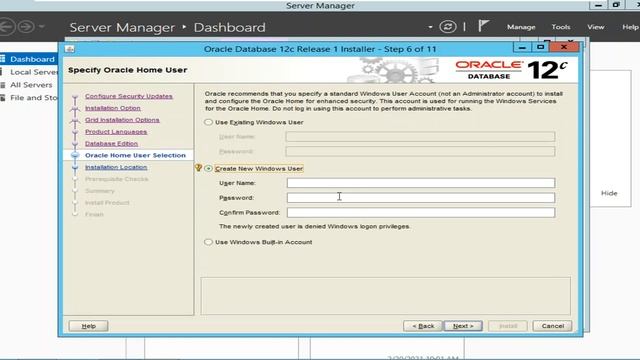
Task: Click the Confirm Password field
Action: pos(421,212)
